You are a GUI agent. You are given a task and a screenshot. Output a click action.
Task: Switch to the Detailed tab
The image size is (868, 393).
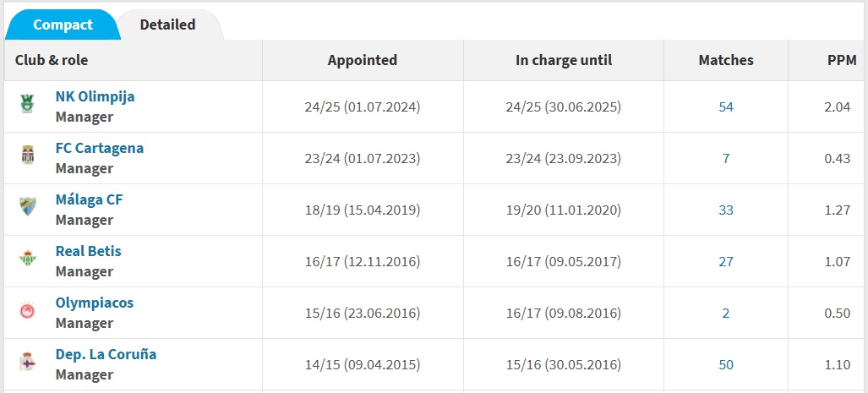click(167, 25)
